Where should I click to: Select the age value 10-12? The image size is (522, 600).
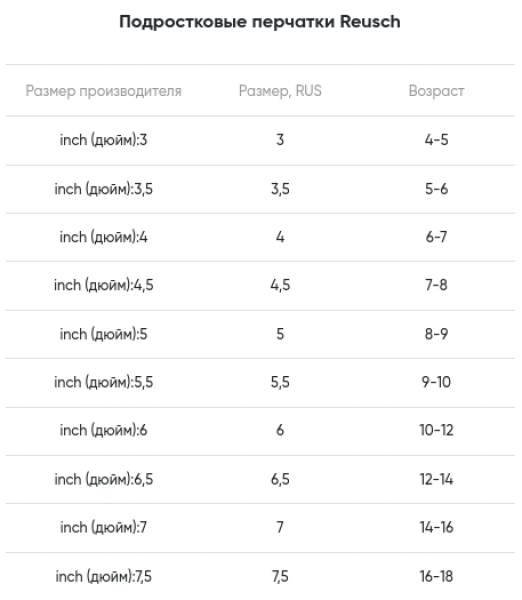click(x=436, y=430)
